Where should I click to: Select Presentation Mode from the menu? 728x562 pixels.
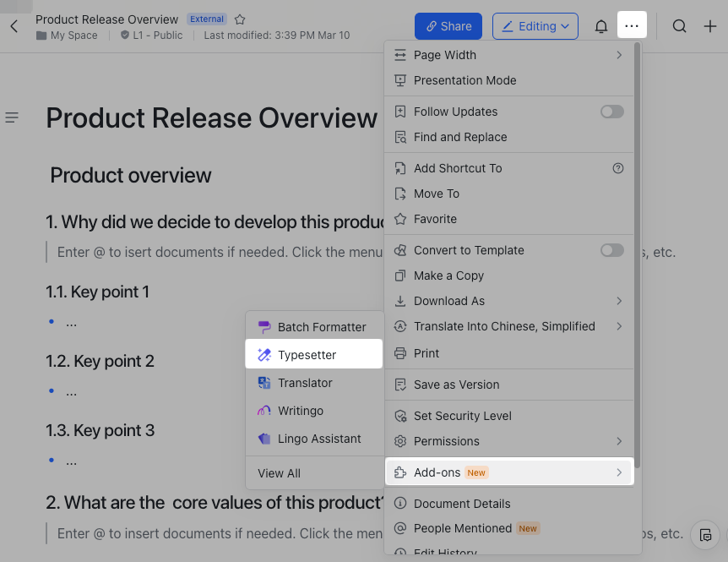pyautogui.click(x=465, y=80)
